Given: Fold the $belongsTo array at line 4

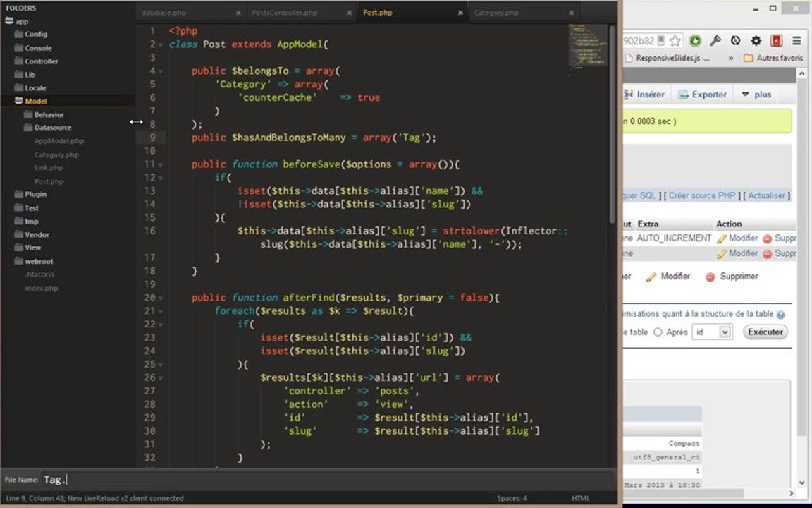Looking at the screenshot, I should tap(161, 71).
